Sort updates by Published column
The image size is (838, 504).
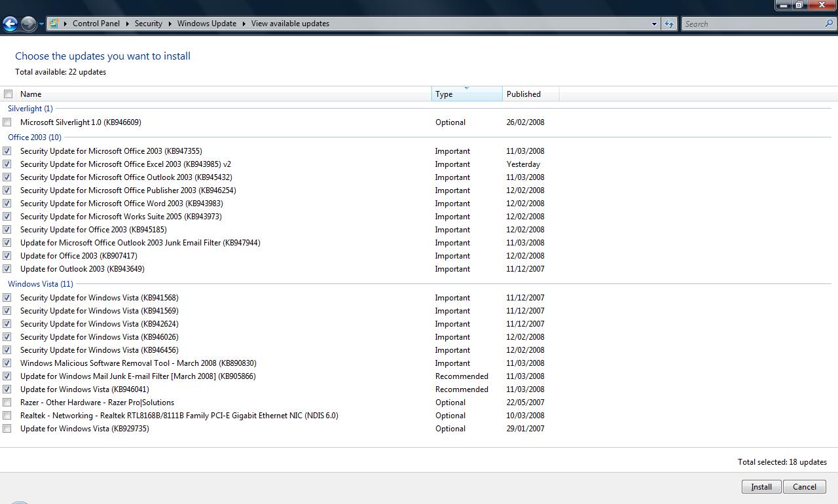pos(530,94)
